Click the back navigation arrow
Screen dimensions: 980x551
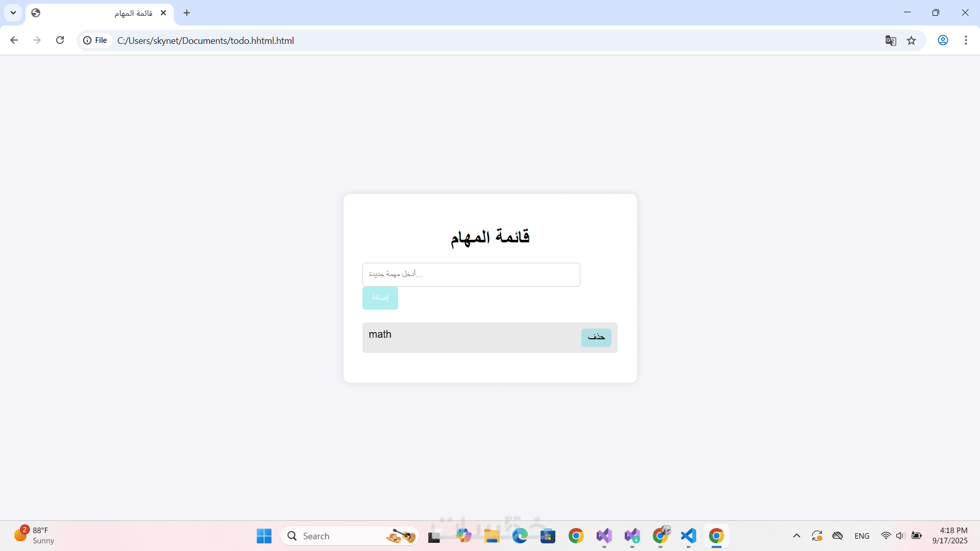pos(14,40)
